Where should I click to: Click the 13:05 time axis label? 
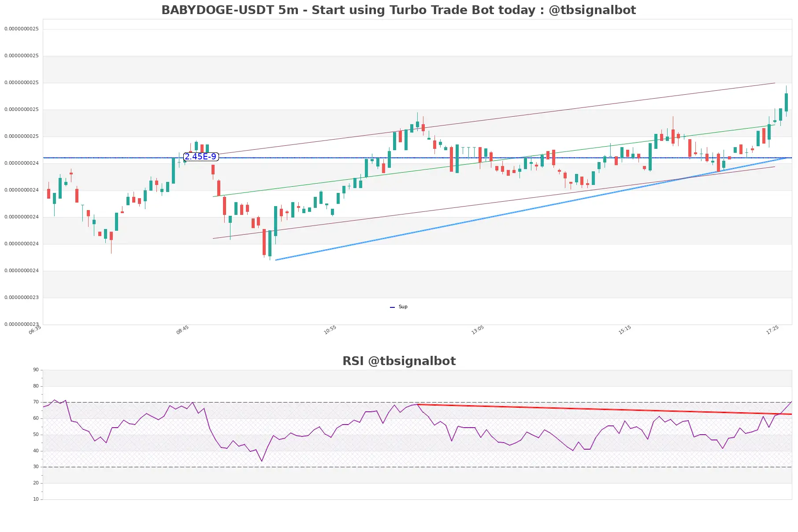(478, 330)
